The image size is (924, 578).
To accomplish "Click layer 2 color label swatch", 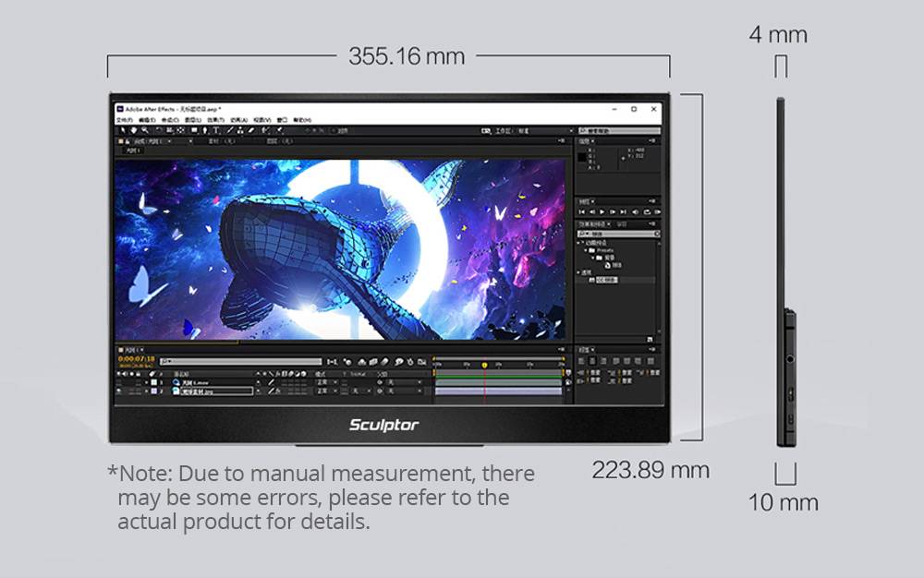I will pyautogui.click(x=153, y=391).
